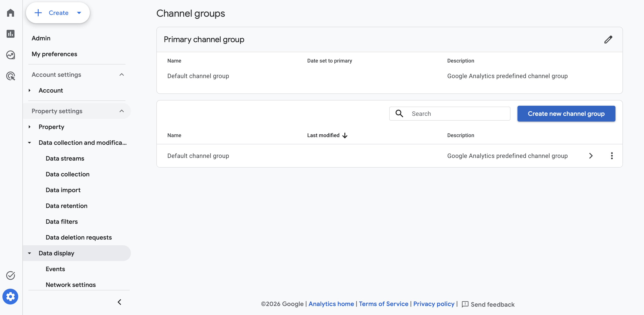Go to Data collection settings
This screenshot has height=315, width=644.
coord(67,174)
